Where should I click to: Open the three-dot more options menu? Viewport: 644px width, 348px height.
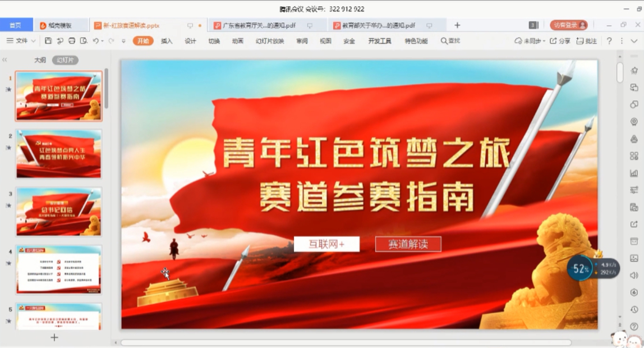pyautogui.click(x=622, y=40)
